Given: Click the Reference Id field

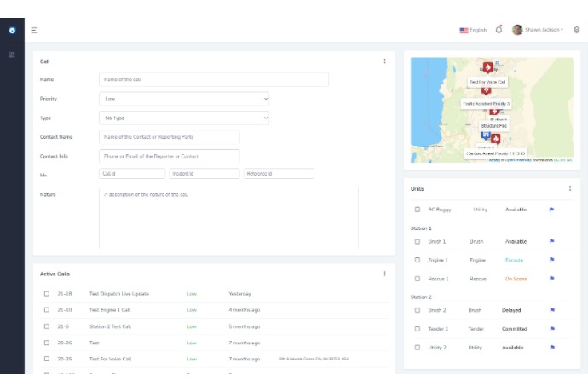Looking at the screenshot, I should tap(279, 174).
